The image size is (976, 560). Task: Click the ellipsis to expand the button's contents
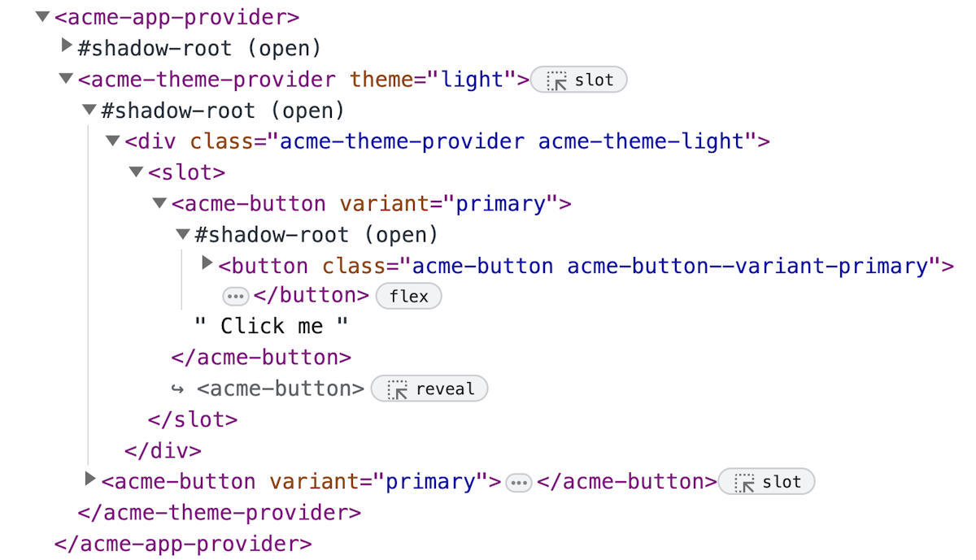(235, 295)
